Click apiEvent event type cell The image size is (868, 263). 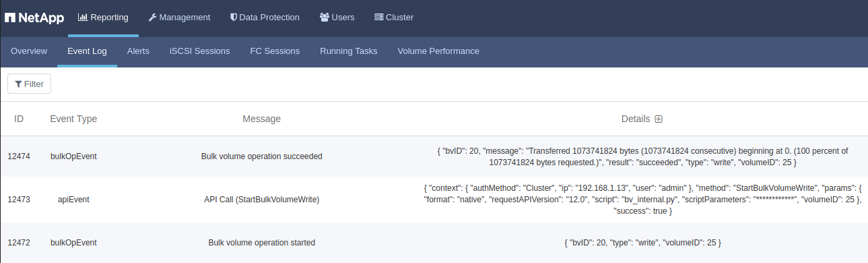pyautogui.click(x=73, y=200)
